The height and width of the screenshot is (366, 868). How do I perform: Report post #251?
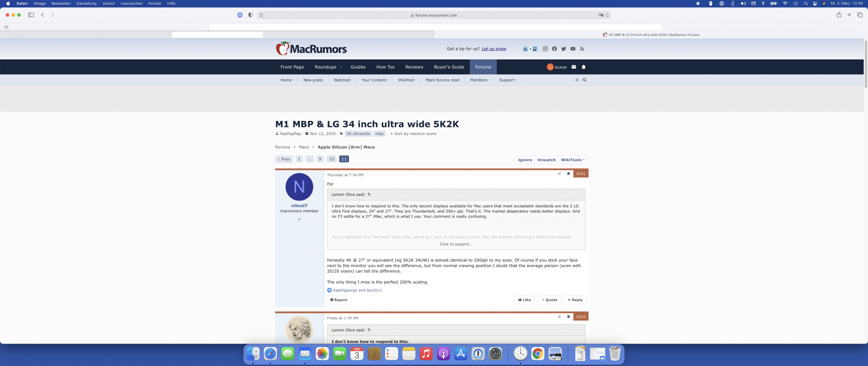coord(339,300)
